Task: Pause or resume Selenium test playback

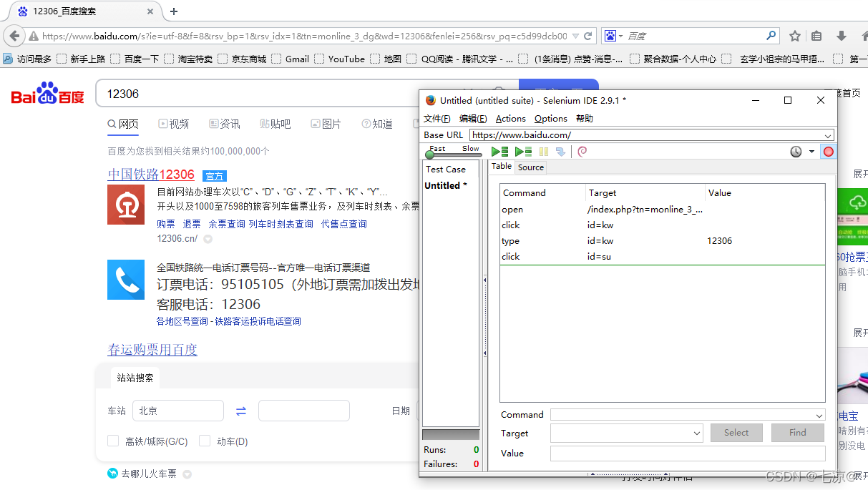Action: [x=544, y=152]
